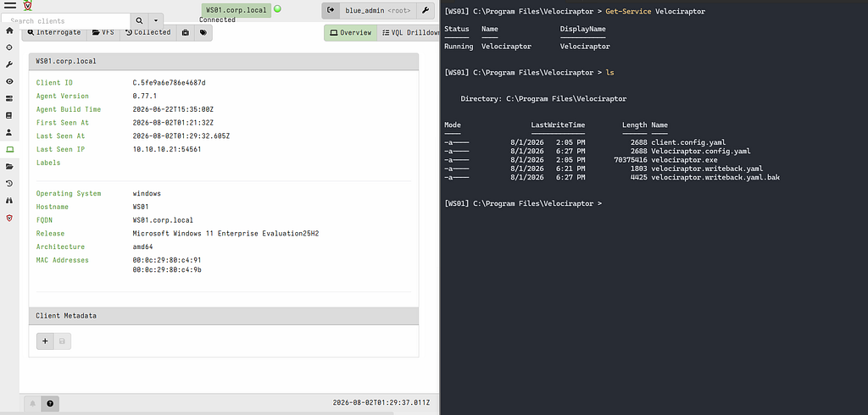Open Server Events eye icon in sidebar
This screenshot has height=415, width=868.
click(9, 81)
